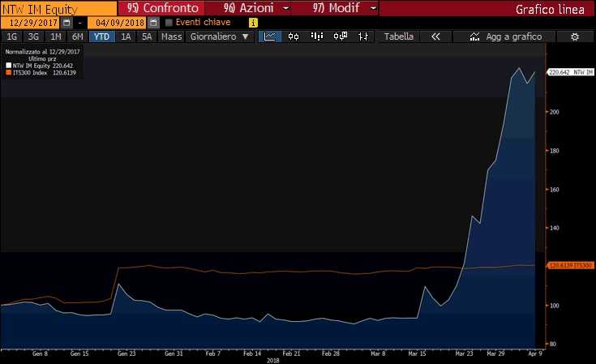596x364 pixels.
Task: Open the 95) Confronto menu
Action: pos(163,8)
